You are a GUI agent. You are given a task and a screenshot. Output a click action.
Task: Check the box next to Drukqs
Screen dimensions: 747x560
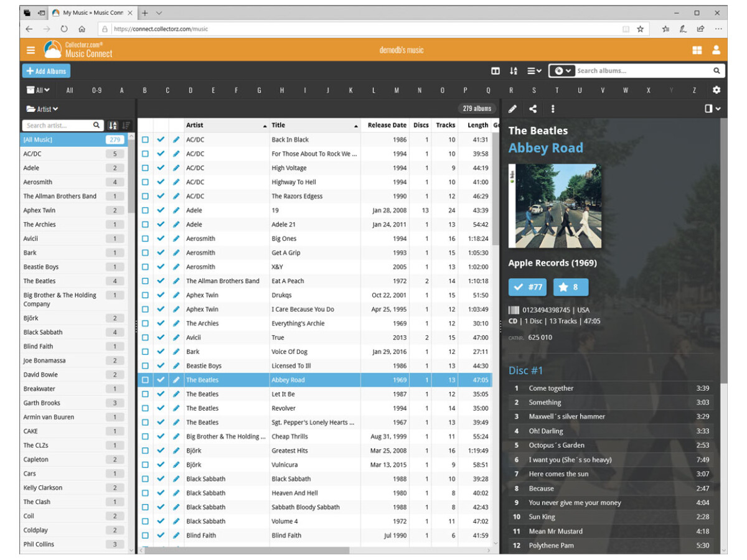pyautogui.click(x=145, y=296)
